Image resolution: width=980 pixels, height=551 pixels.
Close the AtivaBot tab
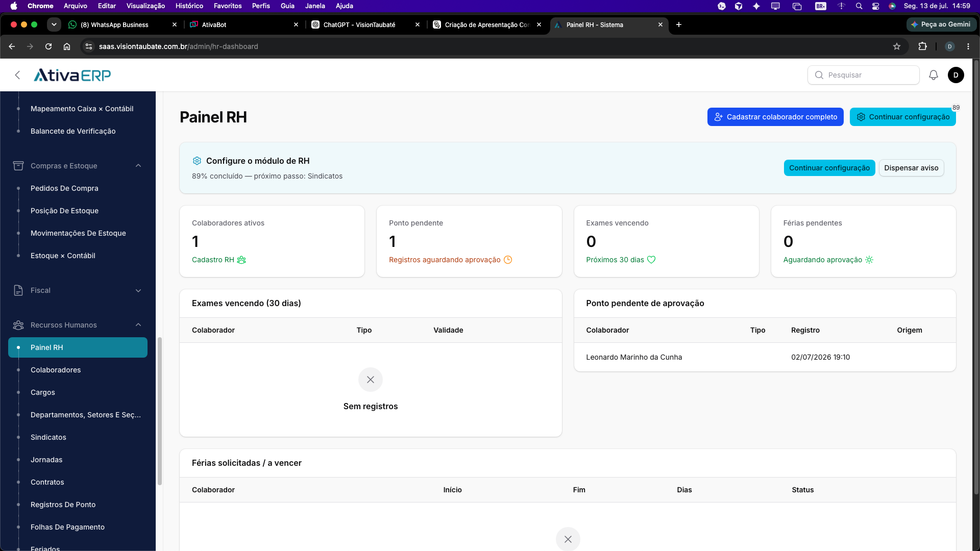296,24
